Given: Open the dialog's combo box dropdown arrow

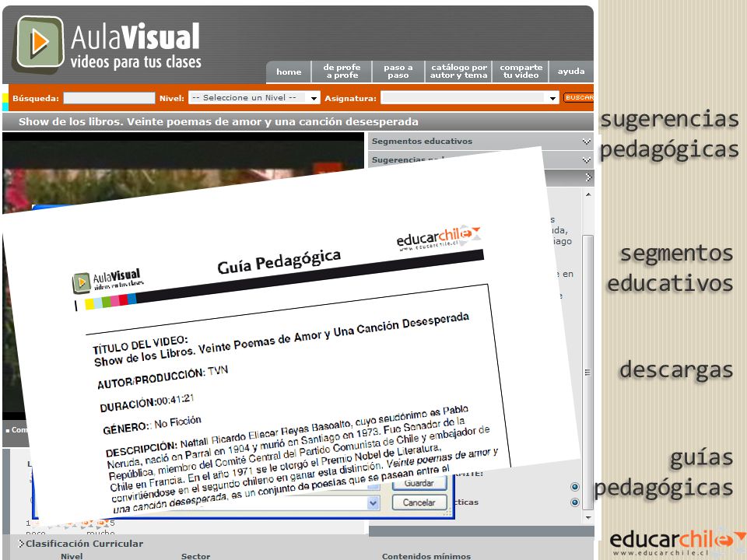Looking at the screenshot, I should 373,503.
